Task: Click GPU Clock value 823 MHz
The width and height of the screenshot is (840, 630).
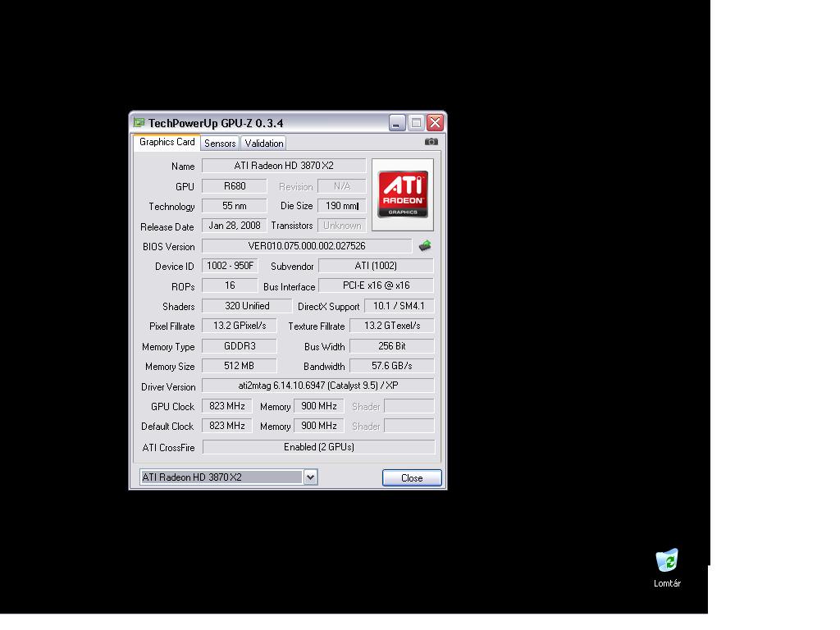Action: 226,406
